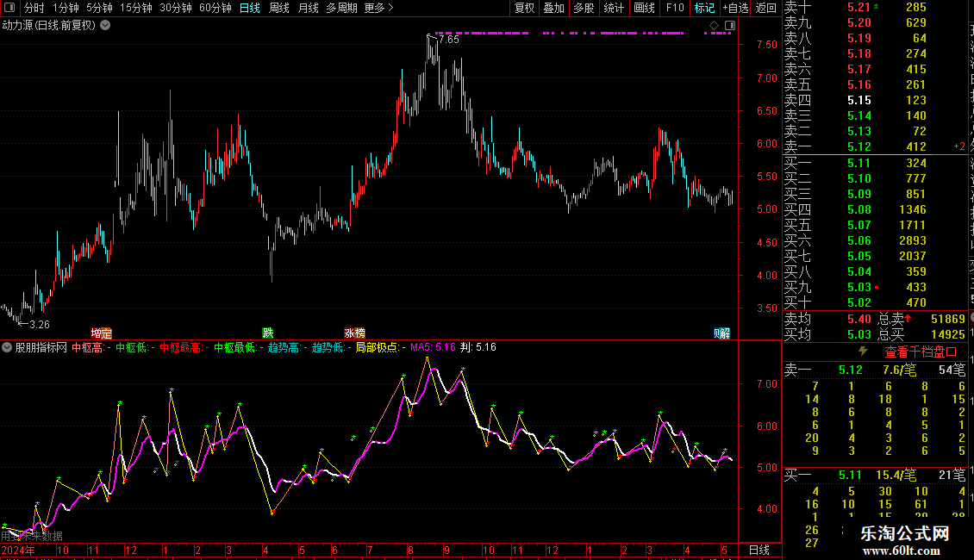
Task: Click 标记 to mark the stock
Action: [x=704, y=8]
